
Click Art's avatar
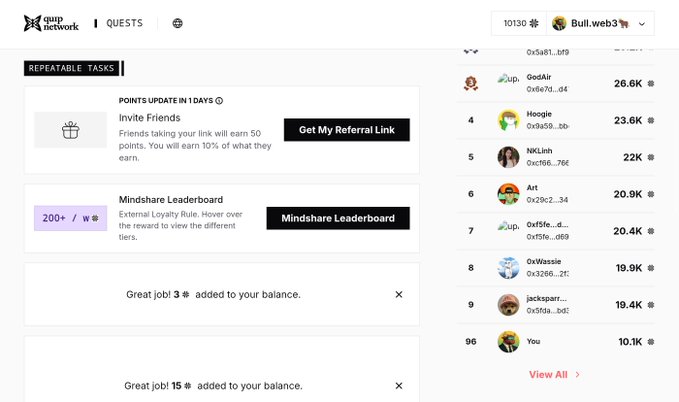coord(508,194)
